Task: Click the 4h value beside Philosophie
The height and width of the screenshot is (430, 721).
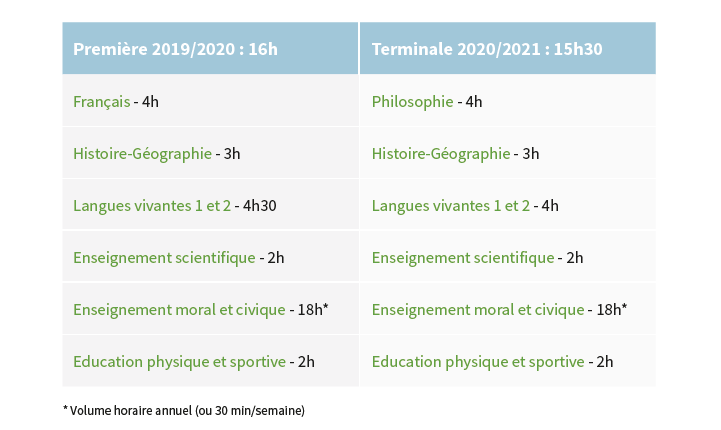Action: point(474,102)
